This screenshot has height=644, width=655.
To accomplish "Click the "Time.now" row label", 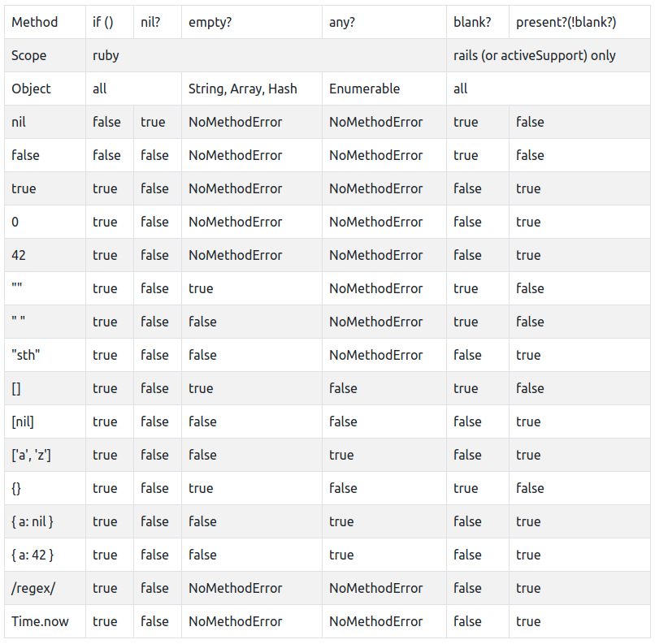I will (40, 621).
